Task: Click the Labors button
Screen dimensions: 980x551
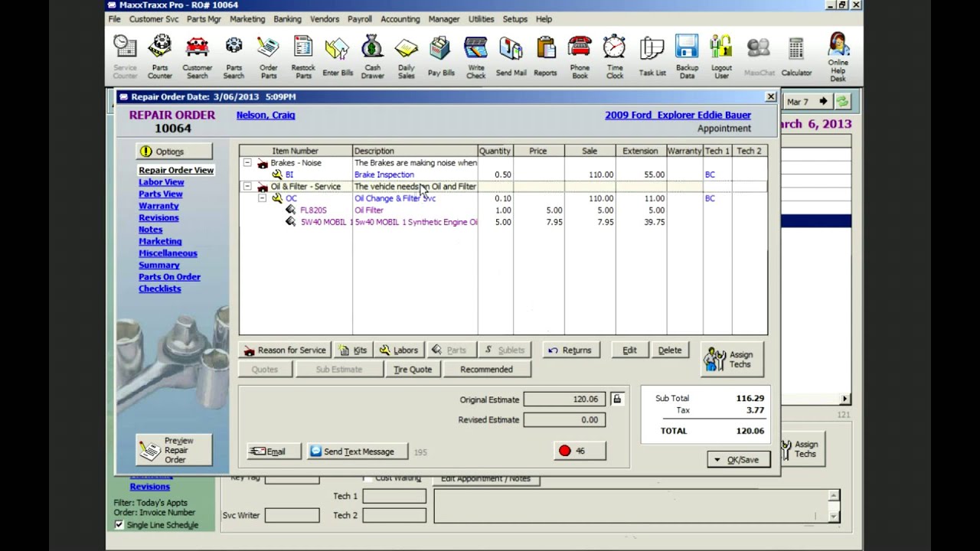Action: pyautogui.click(x=398, y=350)
